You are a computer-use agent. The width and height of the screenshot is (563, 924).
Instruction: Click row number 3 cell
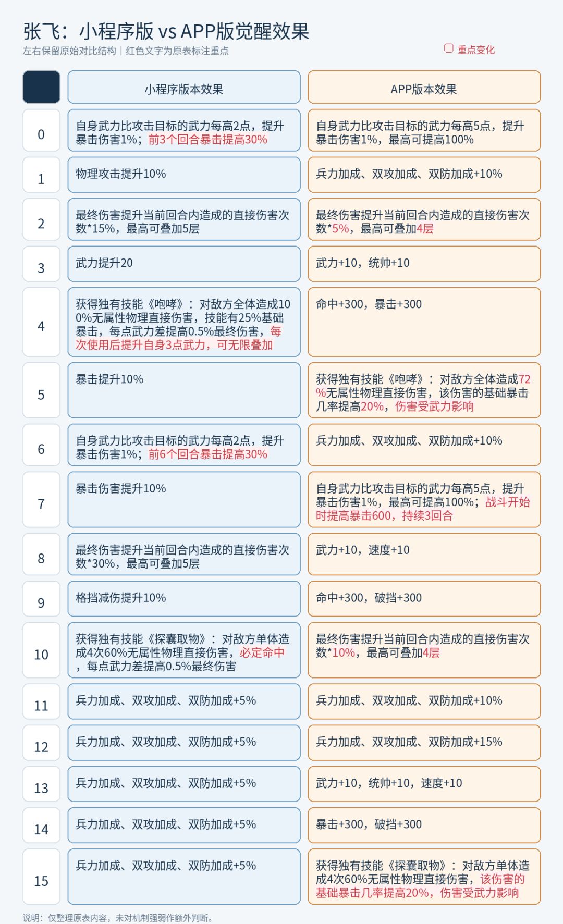[x=41, y=264]
